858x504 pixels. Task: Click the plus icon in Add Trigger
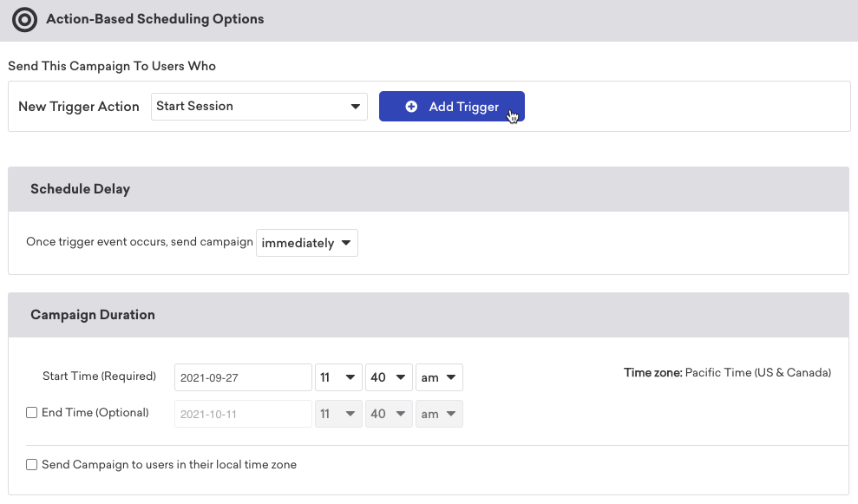(x=412, y=107)
